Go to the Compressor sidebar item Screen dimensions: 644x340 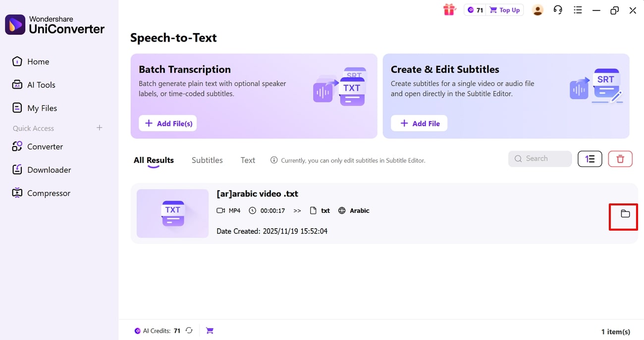[x=49, y=193]
